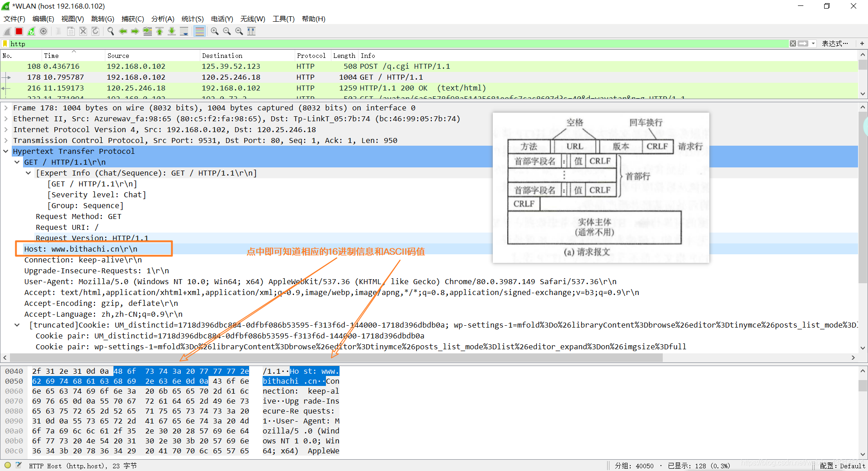The height and width of the screenshot is (471, 868).
Task: Sort packets by Time column
Action: pos(73,56)
